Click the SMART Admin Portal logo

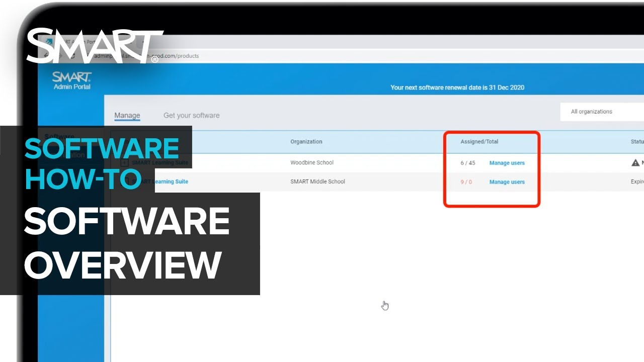click(x=72, y=80)
